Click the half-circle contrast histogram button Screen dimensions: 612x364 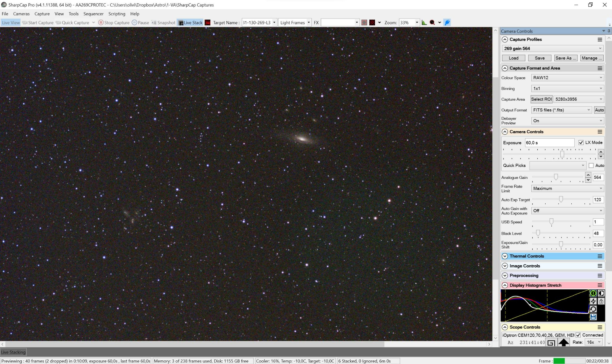[x=601, y=293]
